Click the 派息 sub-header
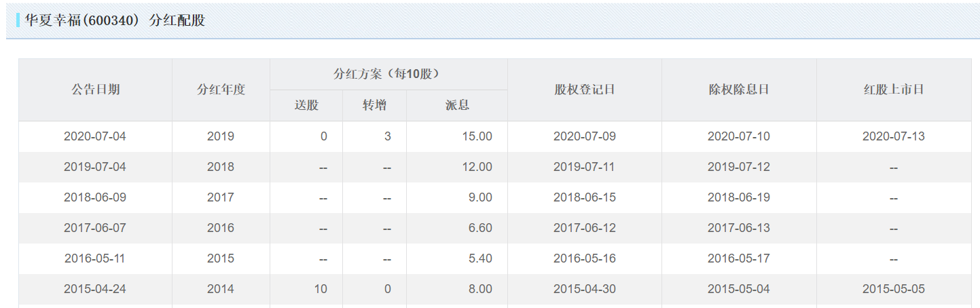The image size is (980, 308). pyautogui.click(x=457, y=105)
